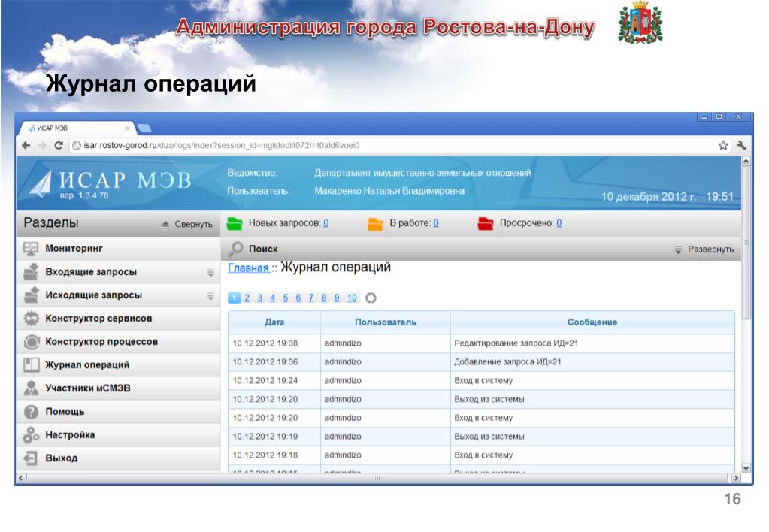The height and width of the screenshot is (532, 769).
Task: Select row Добавление запроса ИД=21
Action: click(482, 362)
